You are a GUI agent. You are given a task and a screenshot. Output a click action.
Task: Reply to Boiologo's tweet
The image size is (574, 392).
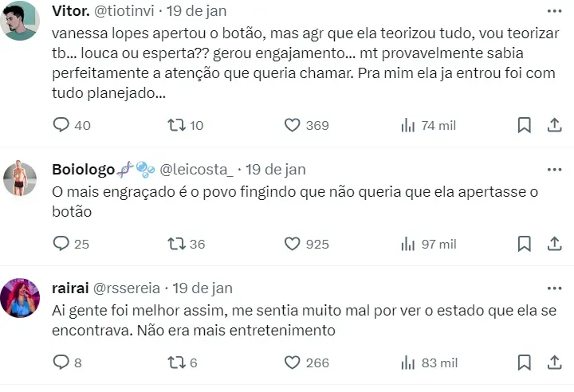(61, 244)
